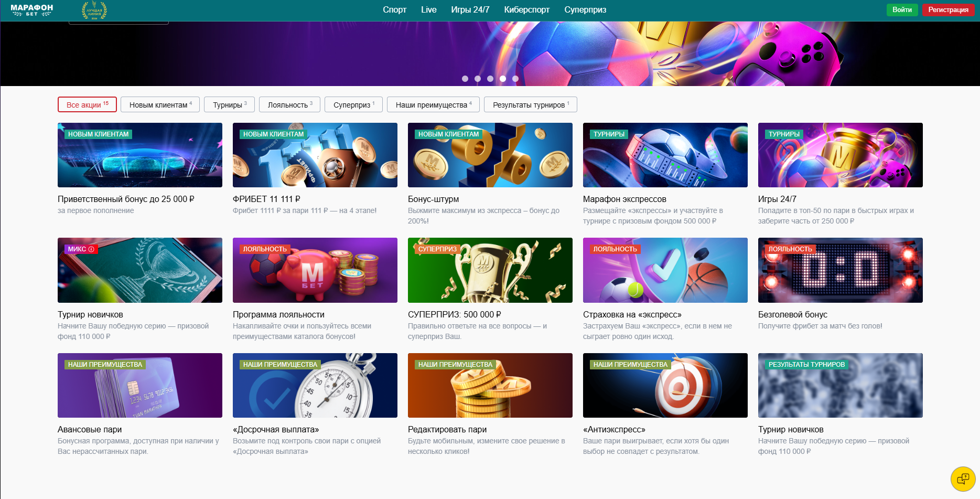This screenshot has height=499, width=980.
Task: Select the Результаты турниров filter
Action: tap(530, 105)
